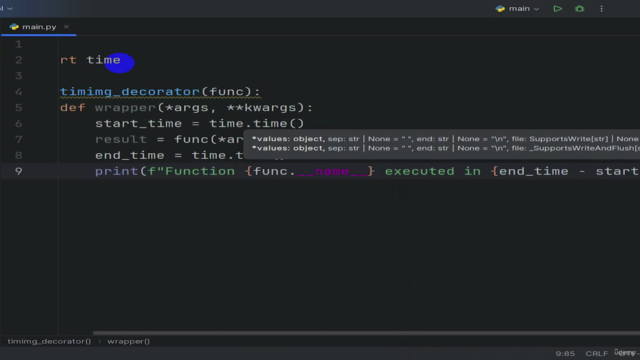
Task: Click line number 6 in the gutter
Action: 18,124
